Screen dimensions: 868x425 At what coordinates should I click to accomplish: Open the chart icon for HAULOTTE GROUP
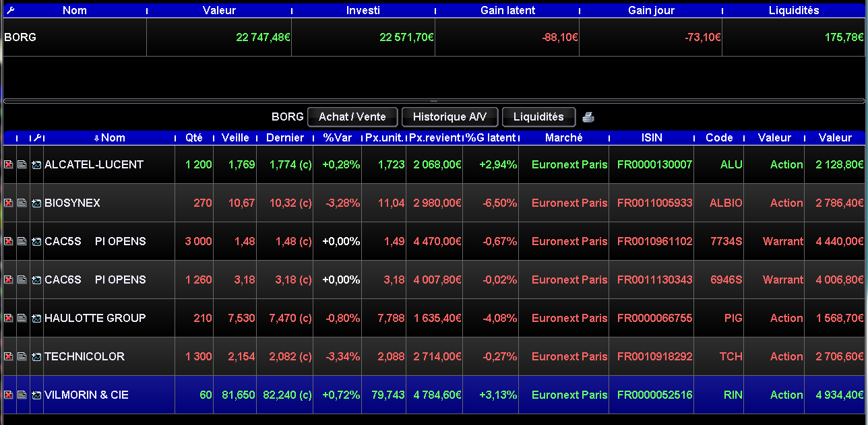36,318
